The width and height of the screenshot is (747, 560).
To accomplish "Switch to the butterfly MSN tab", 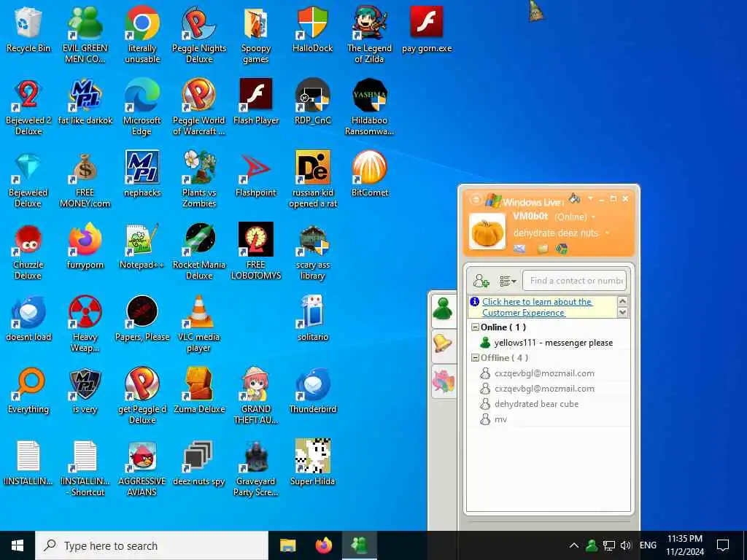I will [444, 381].
